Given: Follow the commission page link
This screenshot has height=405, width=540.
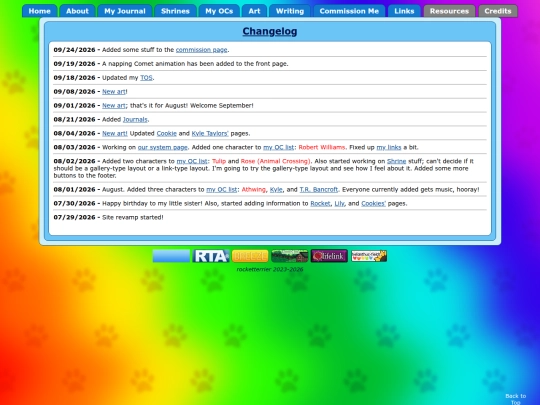Looking at the screenshot, I should [x=201, y=50].
